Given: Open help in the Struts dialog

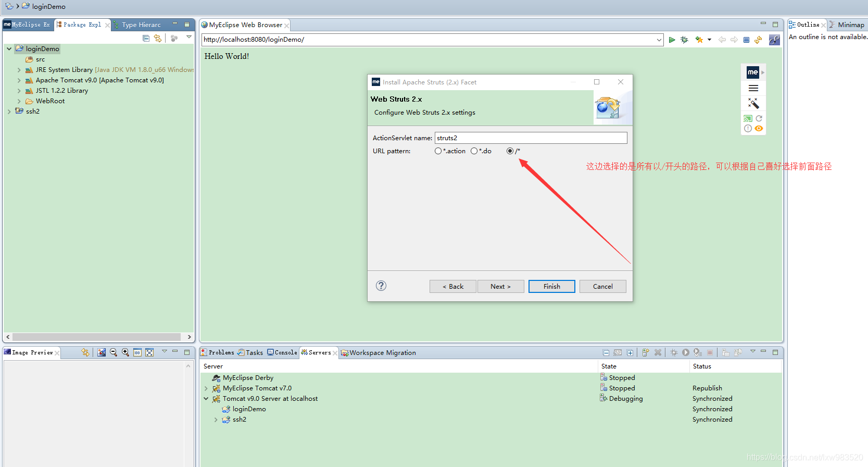Looking at the screenshot, I should point(381,286).
